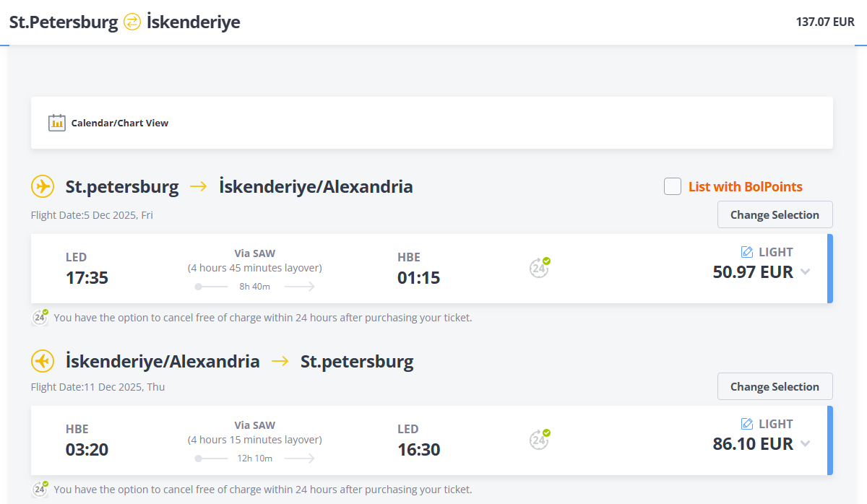Click Change Selection for the 5 Dec flight
The height and width of the screenshot is (504, 867).
coord(775,214)
